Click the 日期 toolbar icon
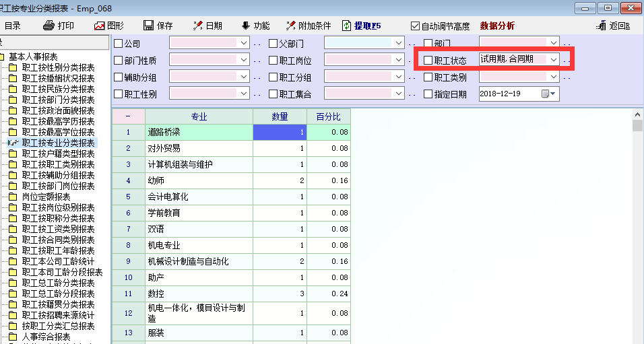644x344 pixels. click(198, 26)
